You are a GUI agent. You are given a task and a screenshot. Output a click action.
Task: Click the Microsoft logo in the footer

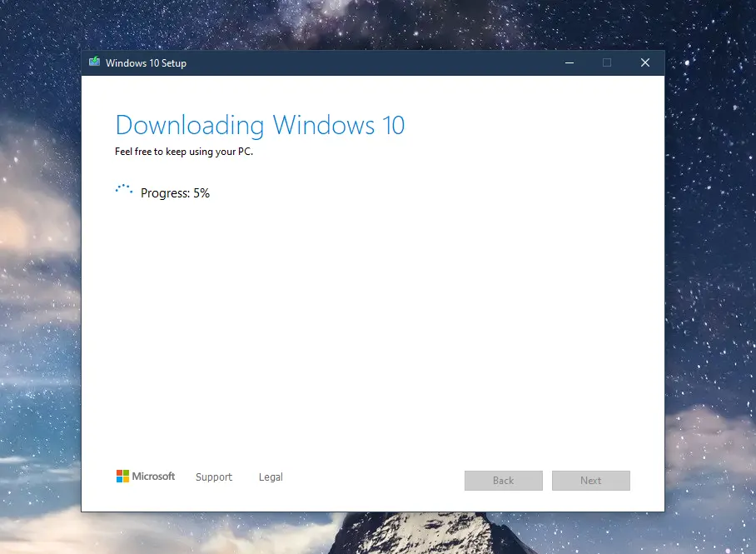click(x=146, y=477)
